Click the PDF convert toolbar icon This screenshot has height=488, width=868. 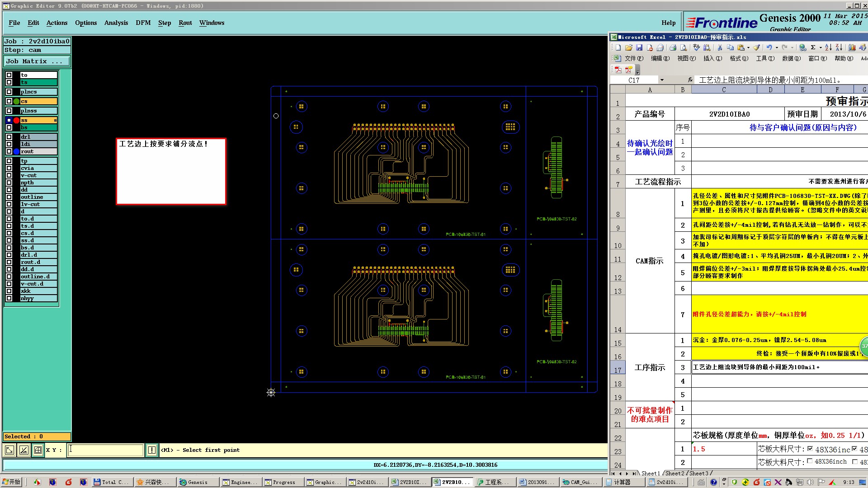[618, 70]
